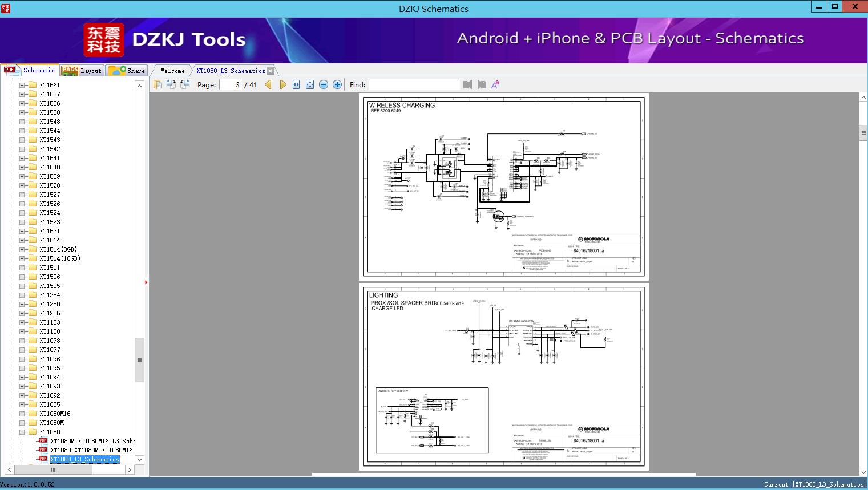Expand the XT1514(8GB) folder node
868x490 pixels.
pyautogui.click(x=22, y=249)
